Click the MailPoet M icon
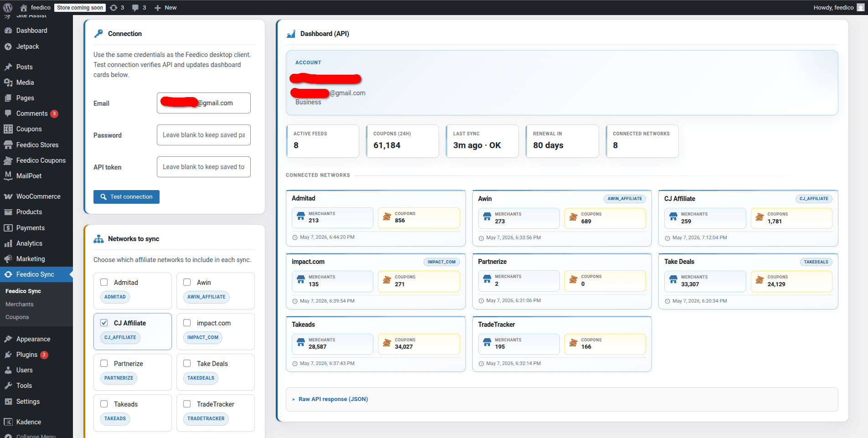Screen dimensions: 868x438 tap(8, 176)
